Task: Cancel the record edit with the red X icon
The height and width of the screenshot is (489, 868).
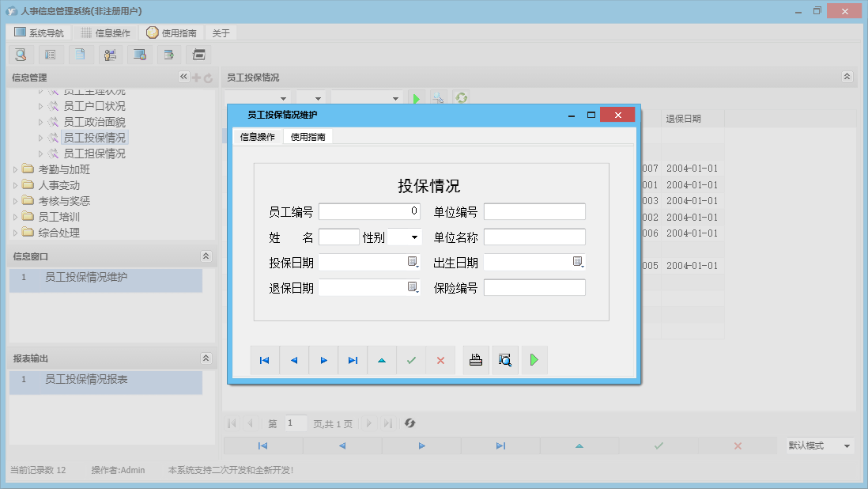Action: (x=440, y=360)
